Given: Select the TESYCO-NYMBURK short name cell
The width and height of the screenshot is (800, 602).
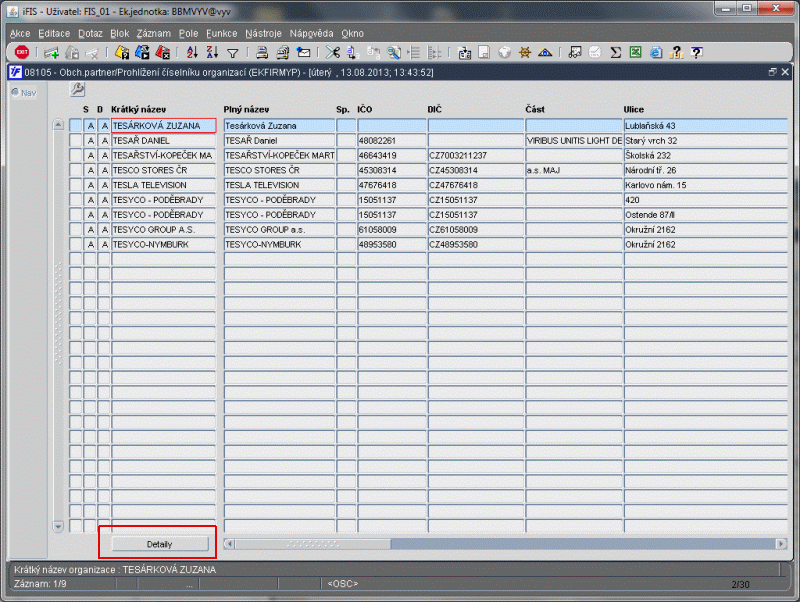Looking at the screenshot, I should pyautogui.click(x=163, y=244).
